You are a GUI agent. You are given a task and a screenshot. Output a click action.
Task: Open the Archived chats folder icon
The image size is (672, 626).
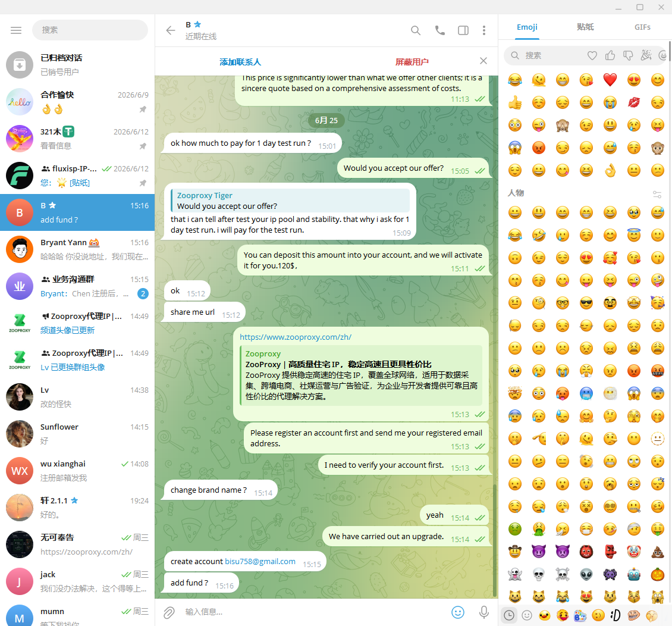click(x=19, y=65)
